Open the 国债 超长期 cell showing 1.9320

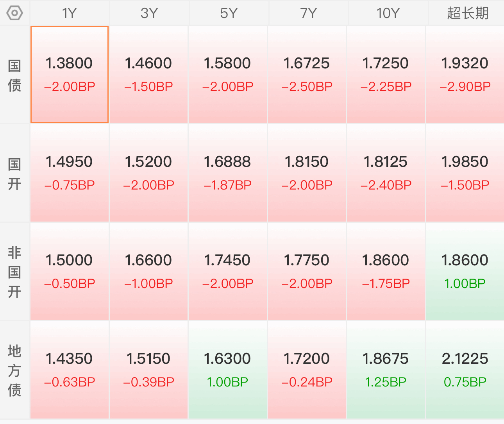point(465,75)
